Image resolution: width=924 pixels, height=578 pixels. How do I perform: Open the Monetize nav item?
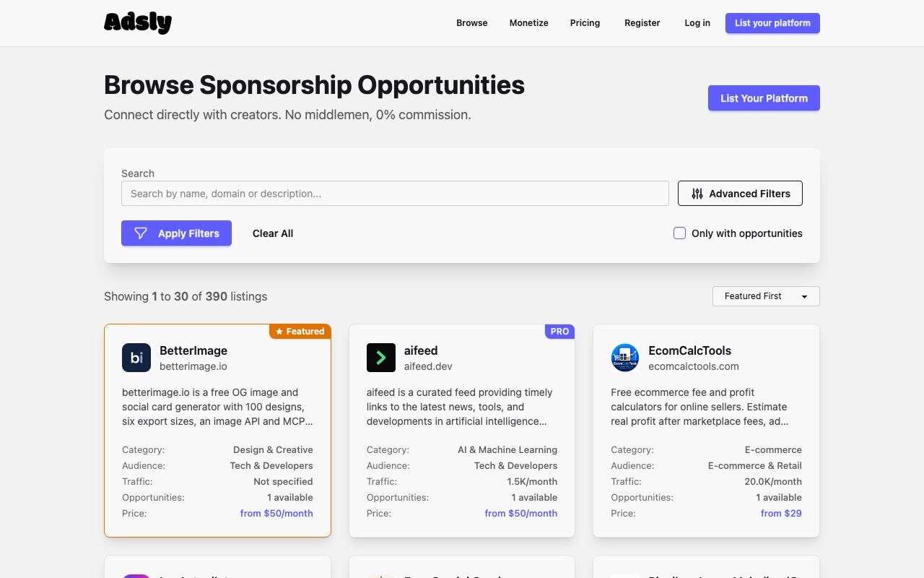[x=529, y=23]
